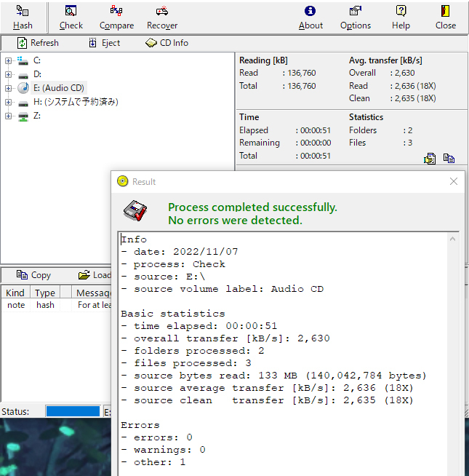Screen dimensions: 469x476
Task: Start the Check process from toolbar
Action: pos(71,17)
